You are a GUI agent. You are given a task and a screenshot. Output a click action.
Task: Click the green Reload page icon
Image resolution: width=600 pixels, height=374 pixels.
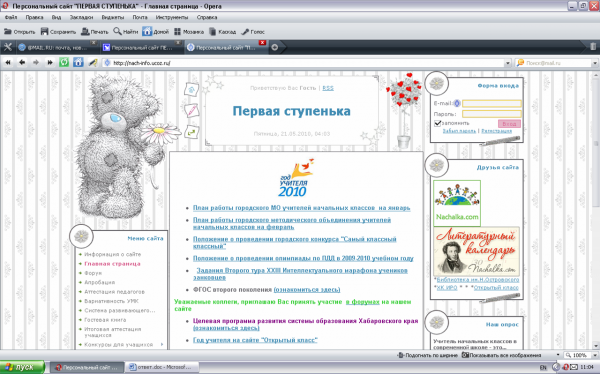[64, 62]
